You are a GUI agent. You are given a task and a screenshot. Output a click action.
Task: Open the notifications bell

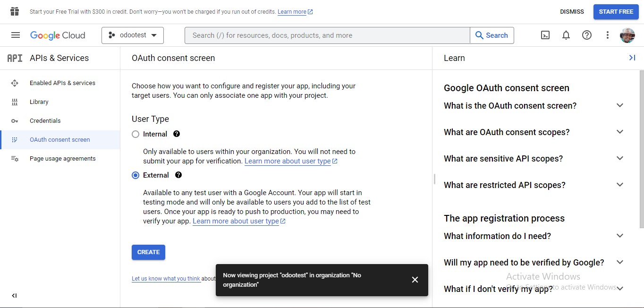pyautogui.click(x=566, y=35)
